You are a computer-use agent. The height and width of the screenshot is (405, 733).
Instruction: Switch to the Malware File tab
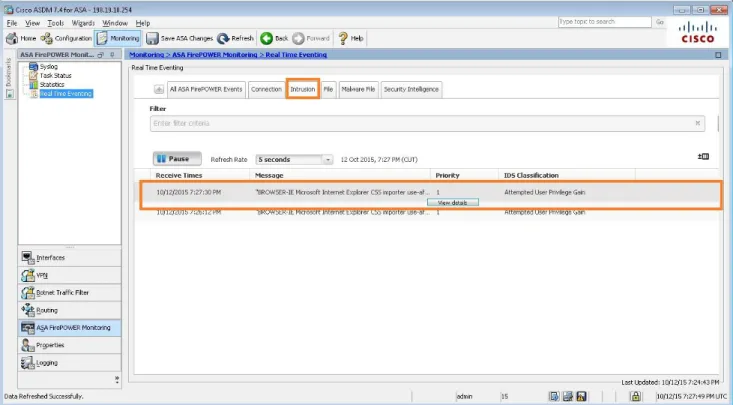358,89
